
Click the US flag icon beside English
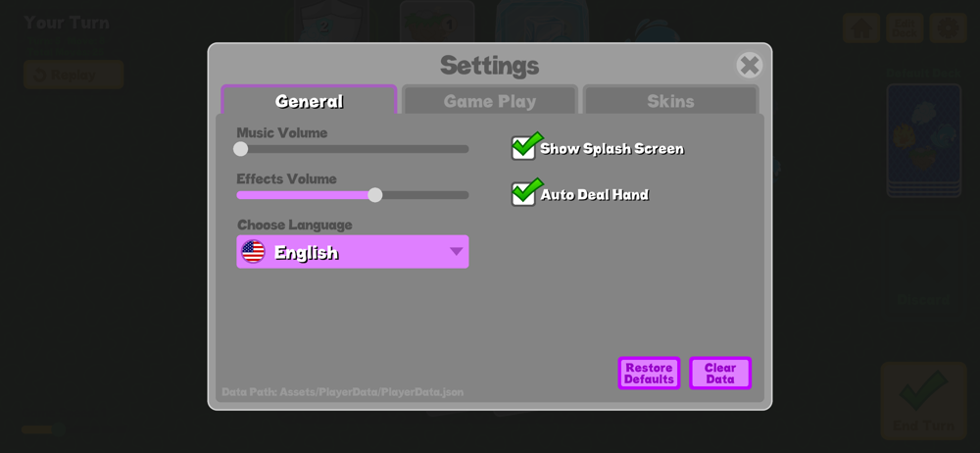click(x=253, y=252)
